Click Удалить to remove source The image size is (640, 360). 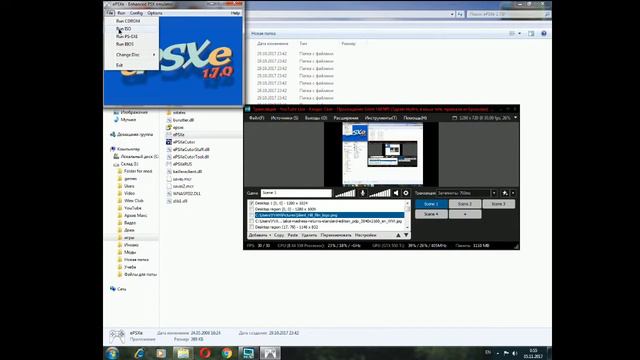point(309,235)
